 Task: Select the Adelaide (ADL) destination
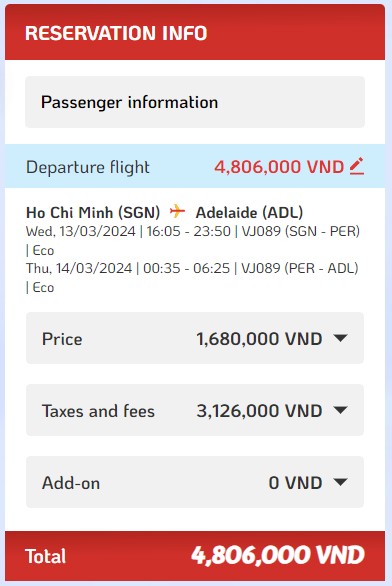[249, 212]
